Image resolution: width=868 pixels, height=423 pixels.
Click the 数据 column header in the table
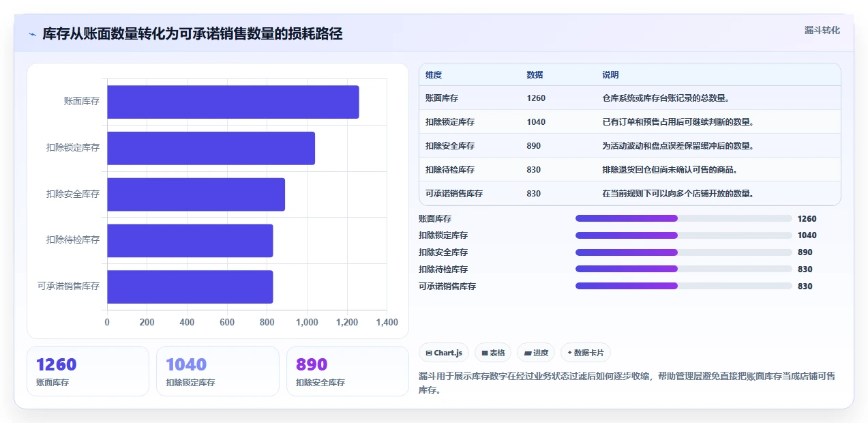click(x=535, y=75)
